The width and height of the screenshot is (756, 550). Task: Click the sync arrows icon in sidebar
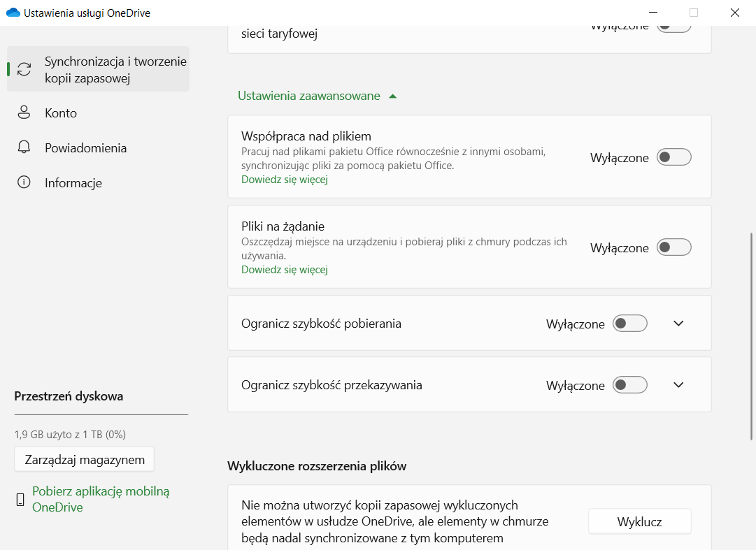24,69
